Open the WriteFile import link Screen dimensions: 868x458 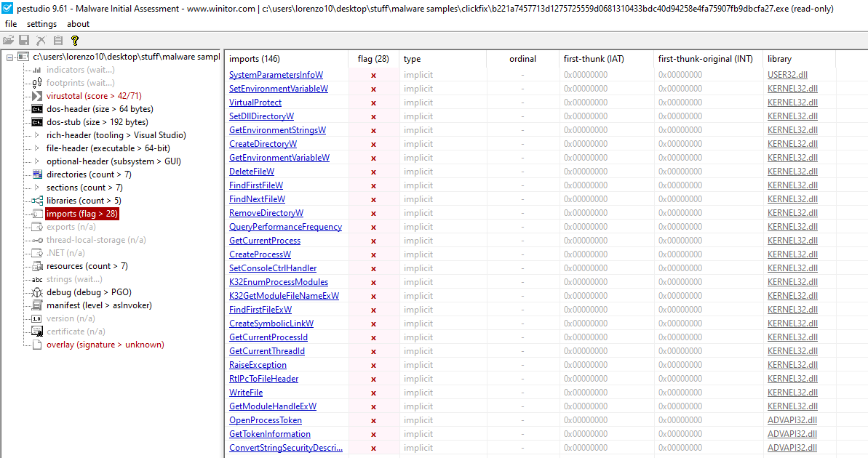(246, 393)
